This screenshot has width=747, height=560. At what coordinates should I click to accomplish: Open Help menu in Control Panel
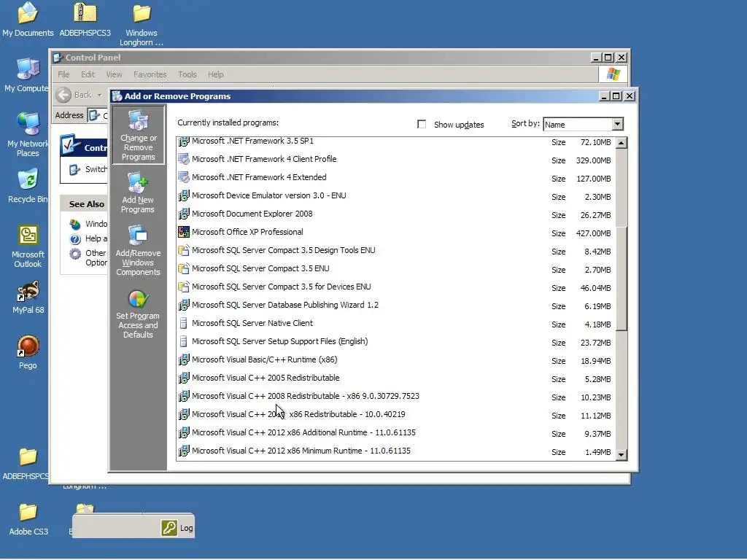pos(215,74)
